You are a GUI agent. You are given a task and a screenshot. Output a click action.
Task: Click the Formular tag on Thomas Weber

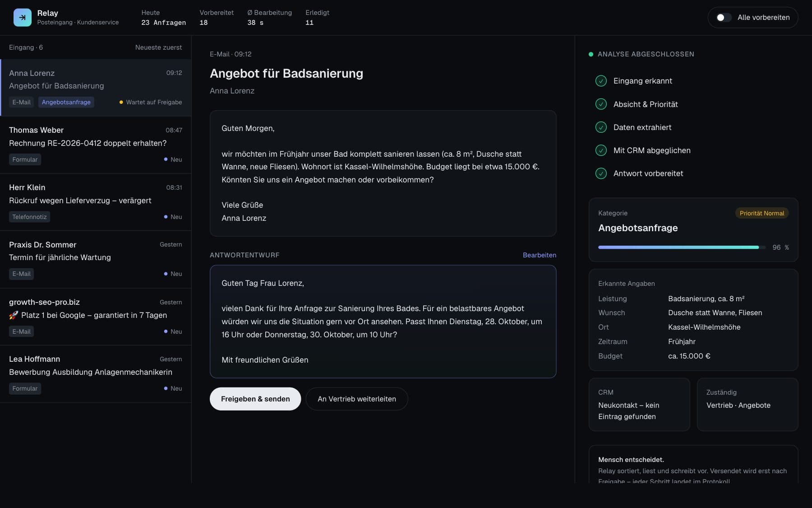click(25, 159)
